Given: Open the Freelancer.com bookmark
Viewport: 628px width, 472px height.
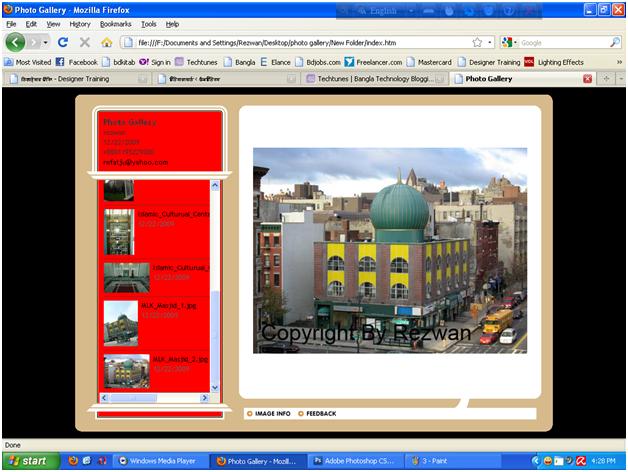Looking at the screenshot, I should pyautogui.click(x=373, y=62).
